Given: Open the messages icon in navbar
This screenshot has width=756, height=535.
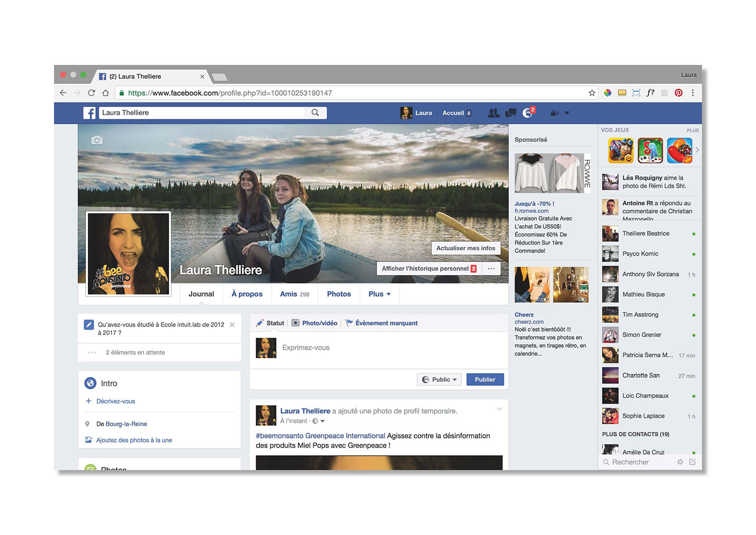Looking at the screenshot, I should click(x=510, y=113).
